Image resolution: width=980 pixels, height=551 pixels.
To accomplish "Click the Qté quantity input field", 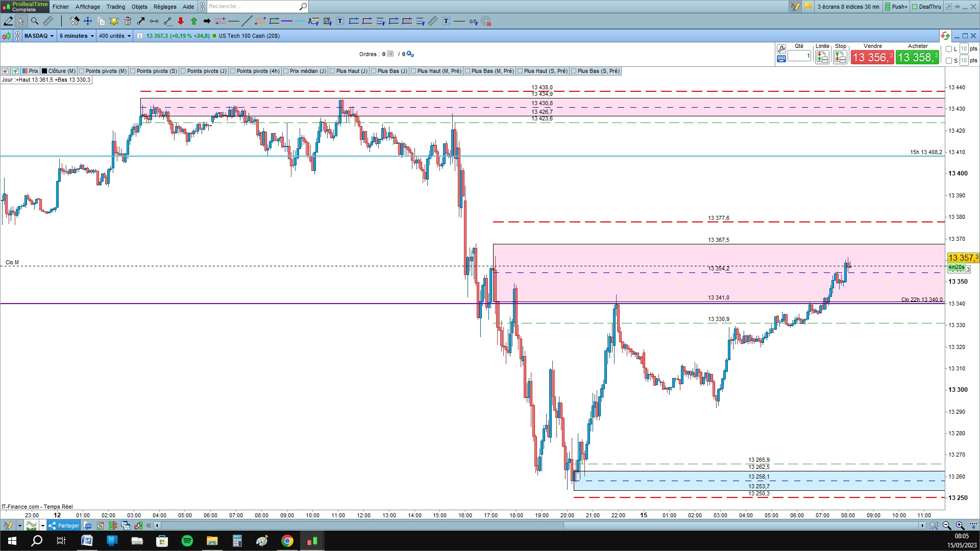I will 799,56.
